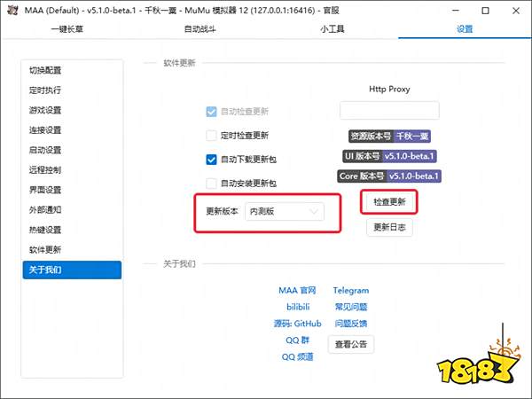532x399 pixels.
Task: Select 热键设置 in the sidebar
Action: pos(45,230)
